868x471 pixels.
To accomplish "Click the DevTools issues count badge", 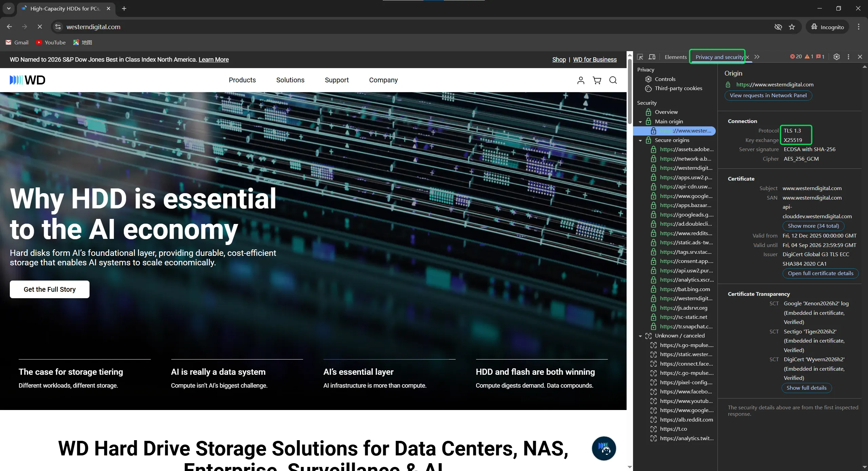I will 820,57.
